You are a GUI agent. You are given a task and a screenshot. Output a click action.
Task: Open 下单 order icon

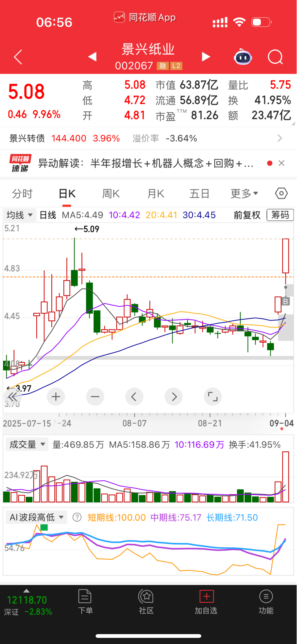(85, 601)
